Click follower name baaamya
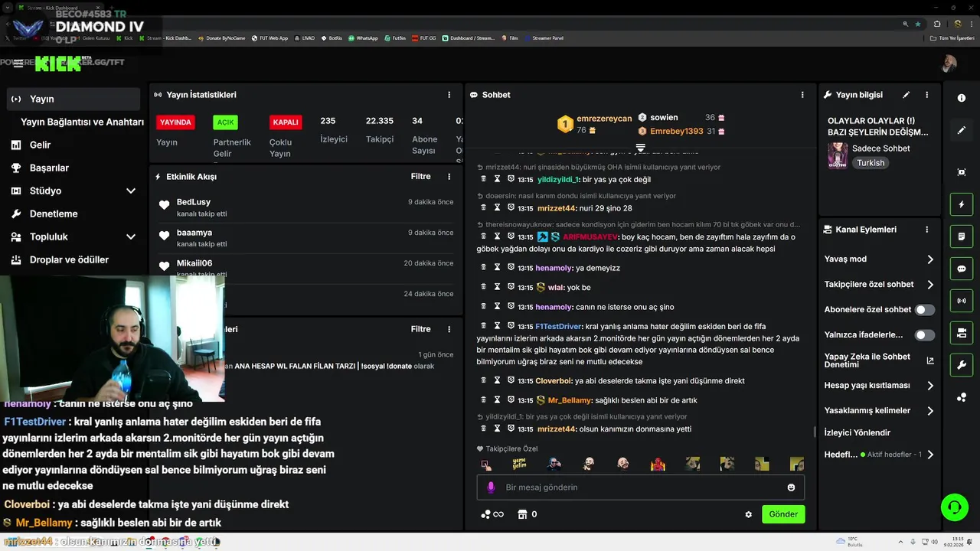This screenshot has width=980, height=551. tap(194, 233)
